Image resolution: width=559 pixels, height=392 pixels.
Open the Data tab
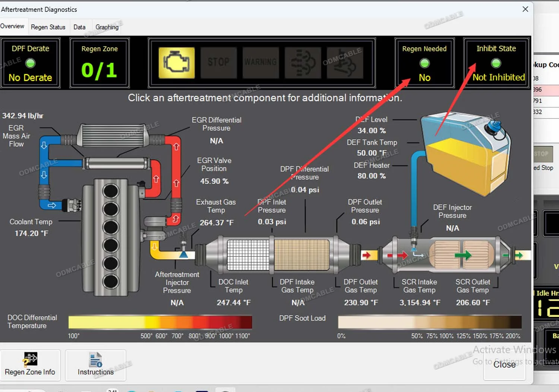click(x=79, y=27)
